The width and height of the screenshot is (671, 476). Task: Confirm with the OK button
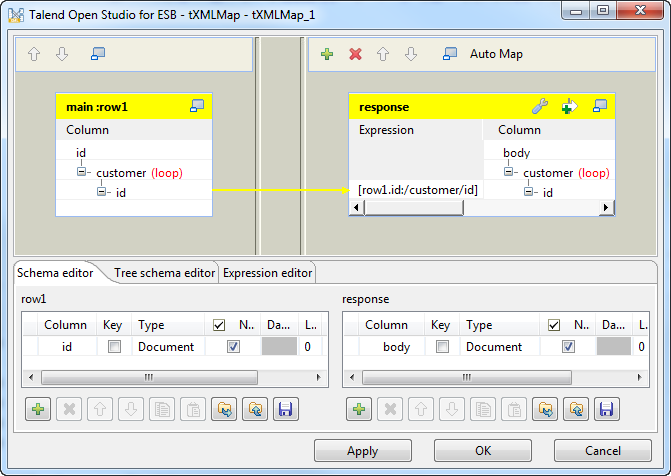coord(483,451)
